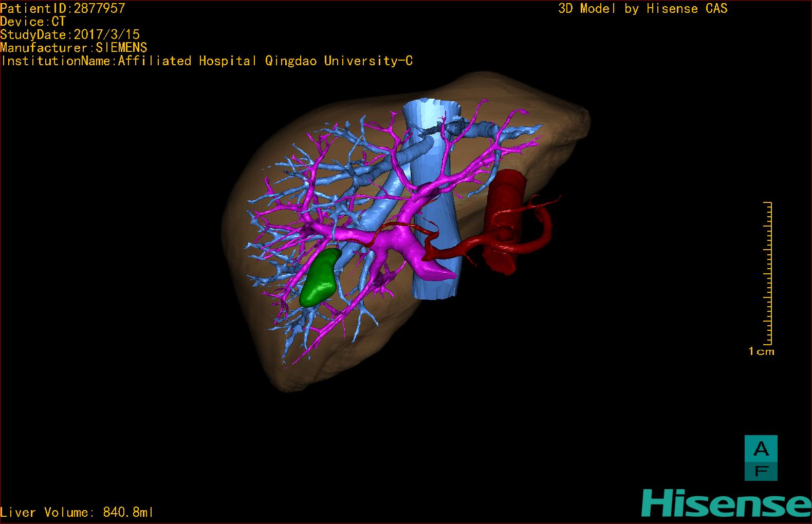Click the Manufacturer:SIEMENS text
The width and height of the screenshot is (812, 524).
point(74,48)
